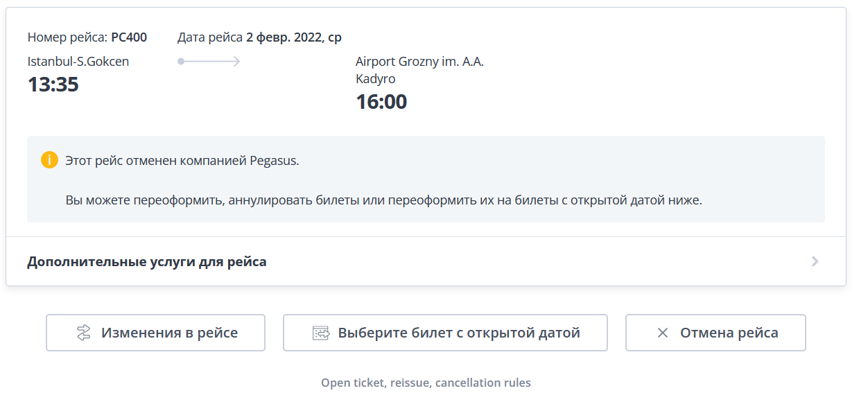Click the open-date ticket icon

pyautogui.click(x=320, y=333)
